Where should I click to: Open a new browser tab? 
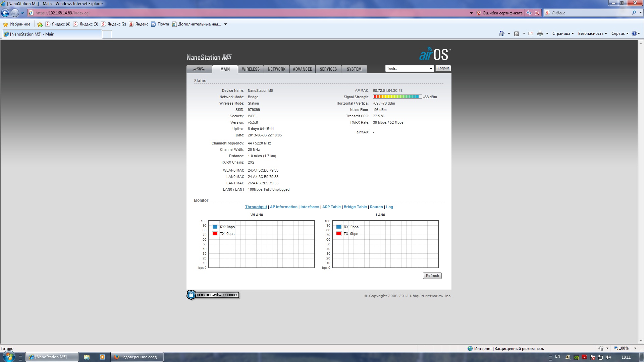(x=107, y=34)
